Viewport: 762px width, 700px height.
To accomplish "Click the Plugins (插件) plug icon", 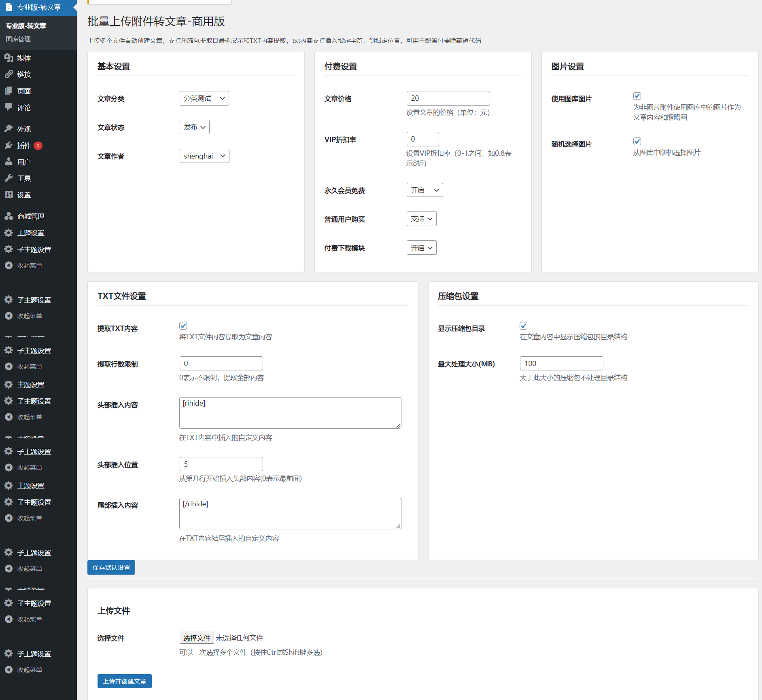I will pyautogui.click(x=8, y=145).
